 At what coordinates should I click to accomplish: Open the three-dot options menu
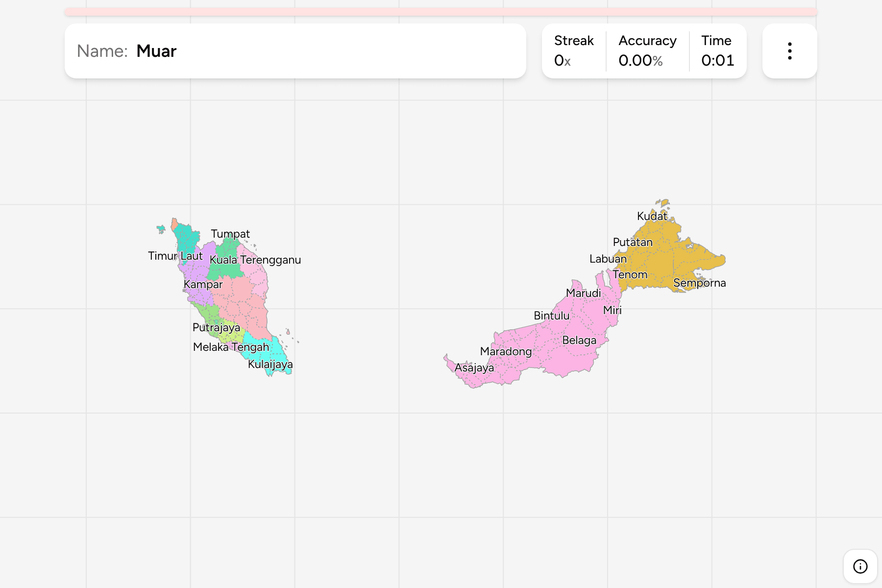[789, 51]
